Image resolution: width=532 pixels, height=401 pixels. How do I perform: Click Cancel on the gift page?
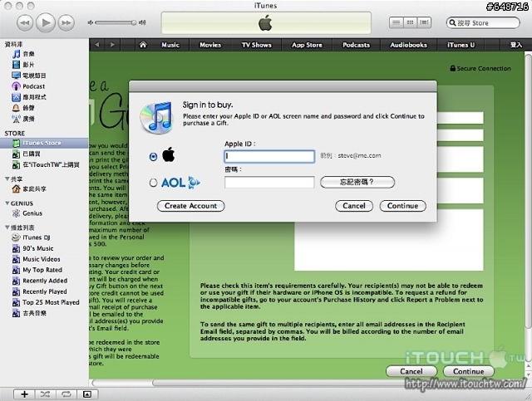click(411, 371)
